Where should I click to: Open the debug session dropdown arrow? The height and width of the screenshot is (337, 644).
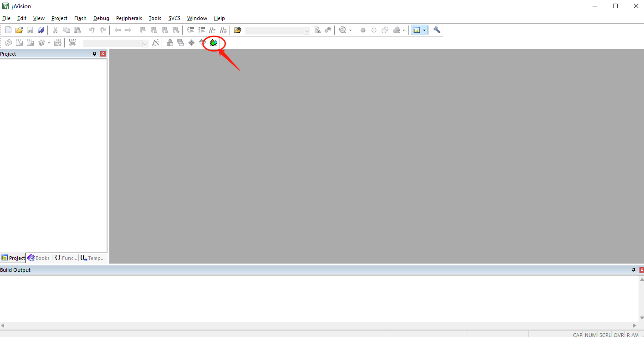click(x=350, y=30)
